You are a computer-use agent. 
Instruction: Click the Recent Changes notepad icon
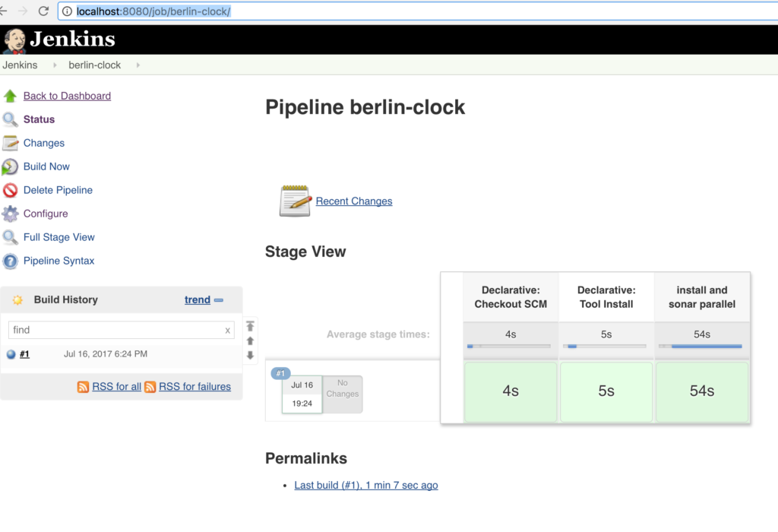pos(295,201)
